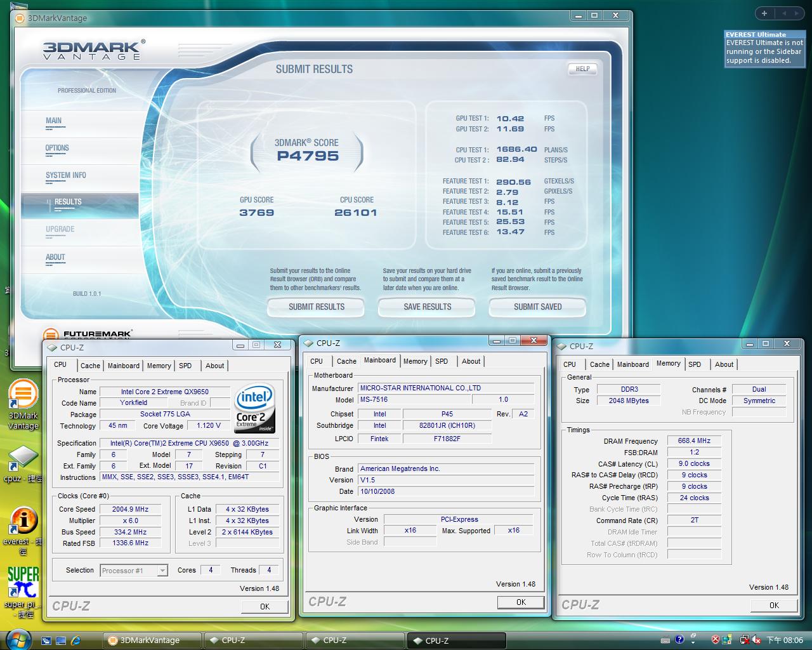The width and height of the screenshot is (812, 650).
Task: Switch to Cache tab in the CPU-tab CPU-Z window
Action: tap(90, 366)
